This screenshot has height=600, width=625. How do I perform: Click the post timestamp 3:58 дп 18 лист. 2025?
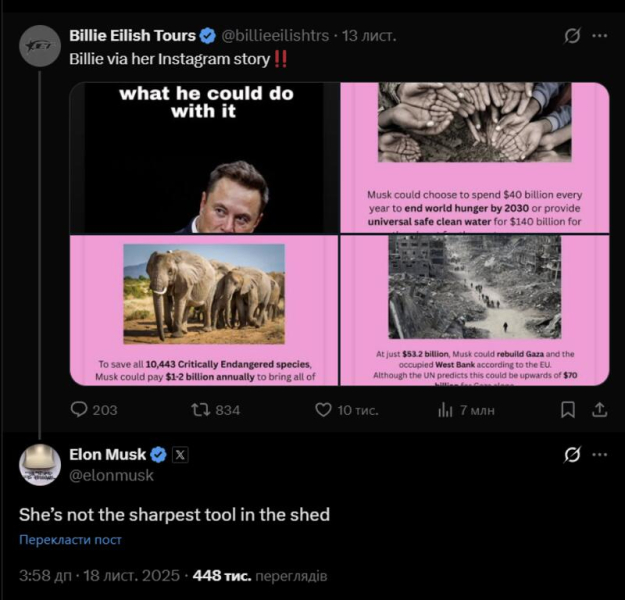[x=99, y=576]
